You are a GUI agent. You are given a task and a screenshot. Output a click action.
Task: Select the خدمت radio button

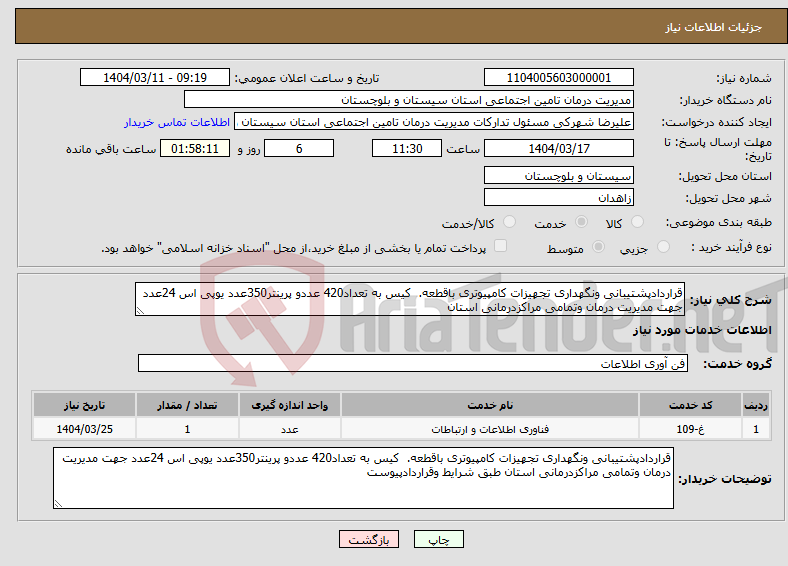tap(581, 222)
